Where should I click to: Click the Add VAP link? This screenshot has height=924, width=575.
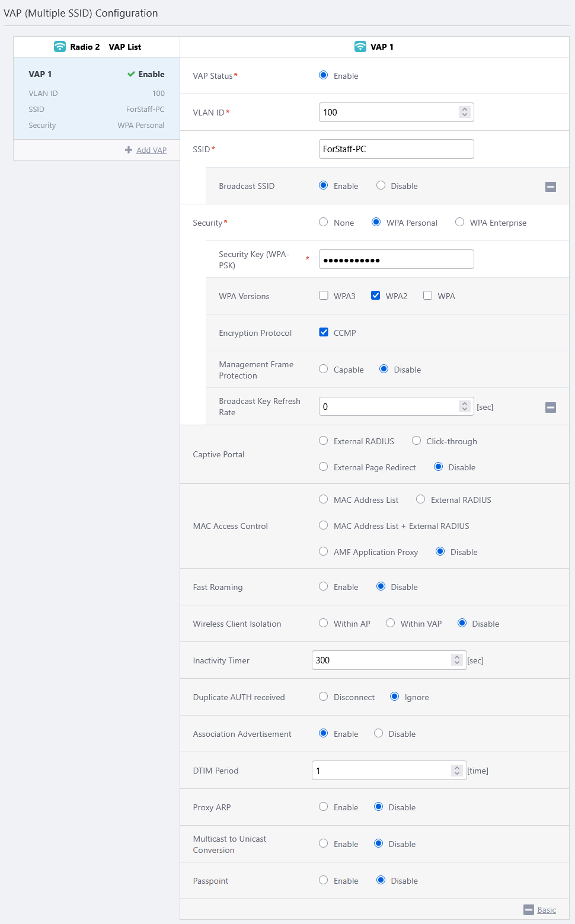coord(151,150)
